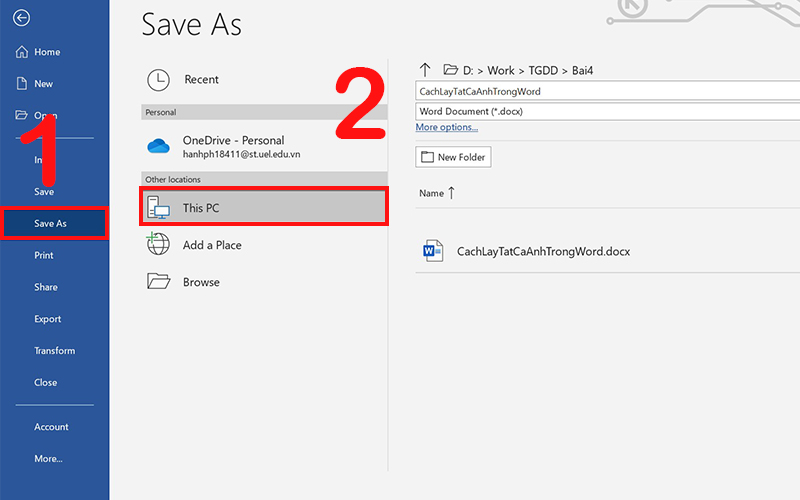Screen dimensions: 800x500
Task: Select the Add a Place globe icon
Action: (158, 244)
